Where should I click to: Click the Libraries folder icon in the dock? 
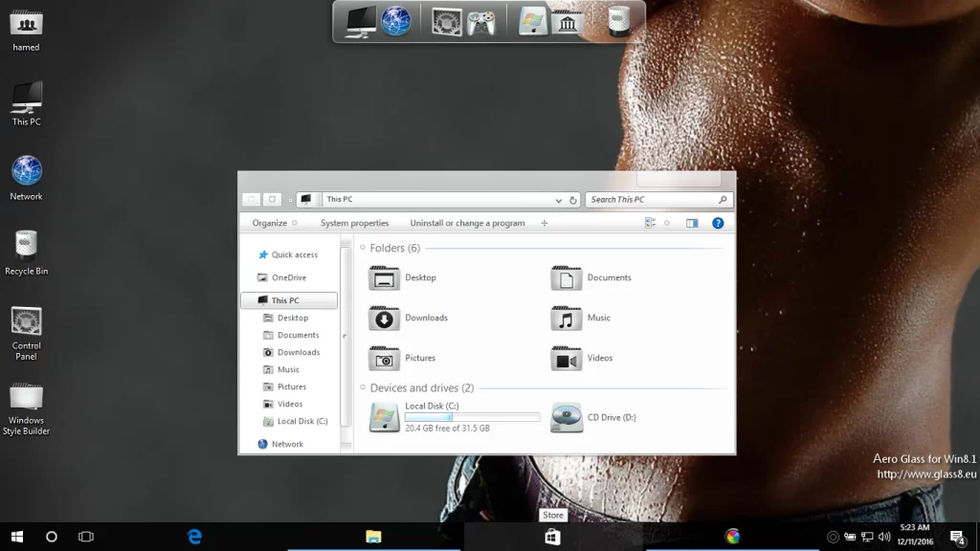568,21
